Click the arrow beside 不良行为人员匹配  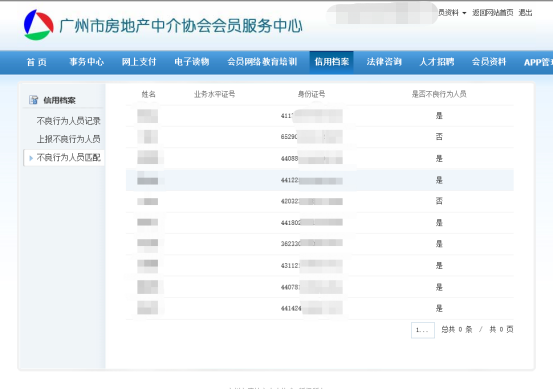tap(31, 158)
